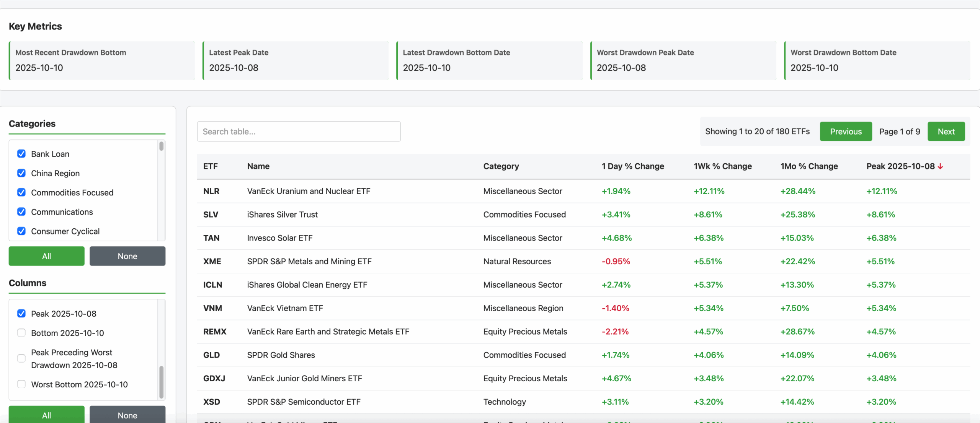Enable the Worst Bottom 2025-10-10 column
980x423 pixels.
[21, 384]
